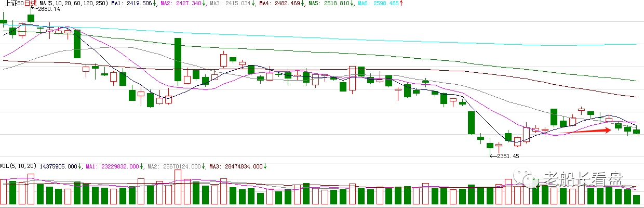Click the 2680.74 high price label
This screenshot has height=208, width=644.
point(49,9)
